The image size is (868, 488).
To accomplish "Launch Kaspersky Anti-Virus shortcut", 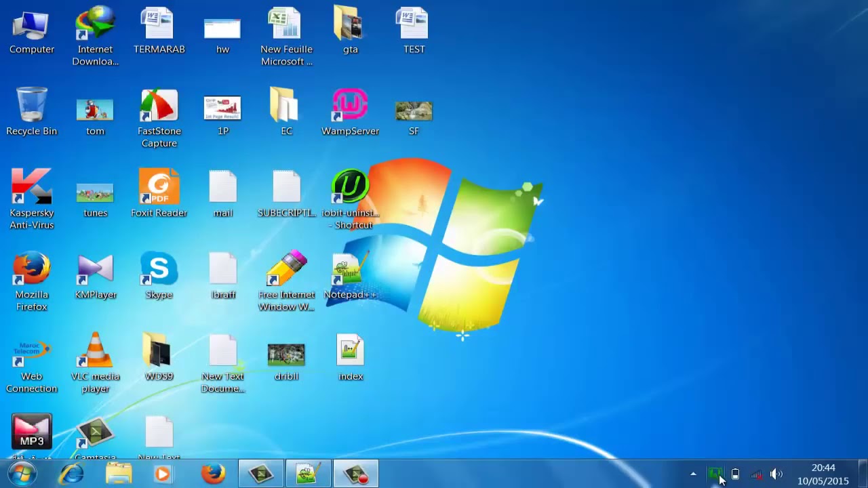I will [x=32, y=199].
